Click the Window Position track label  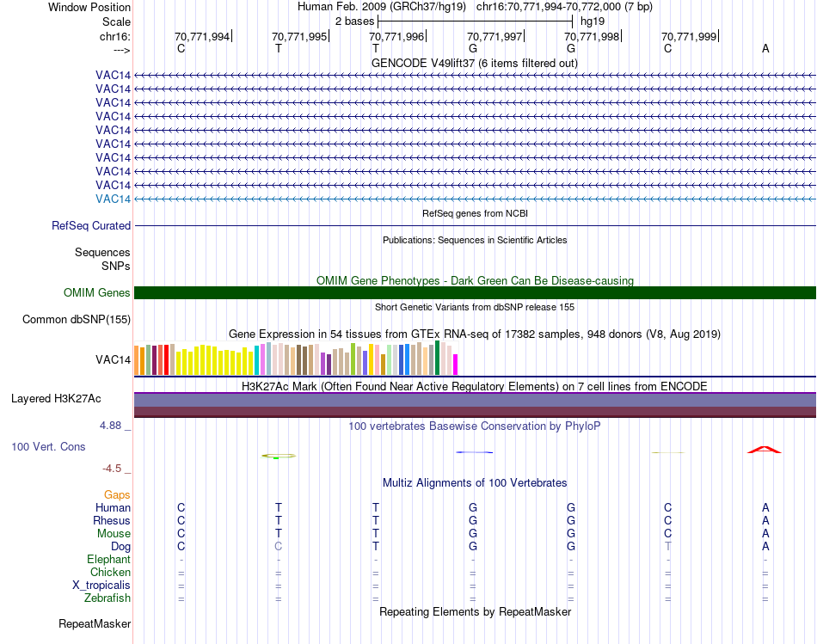(x=89, y=7)
